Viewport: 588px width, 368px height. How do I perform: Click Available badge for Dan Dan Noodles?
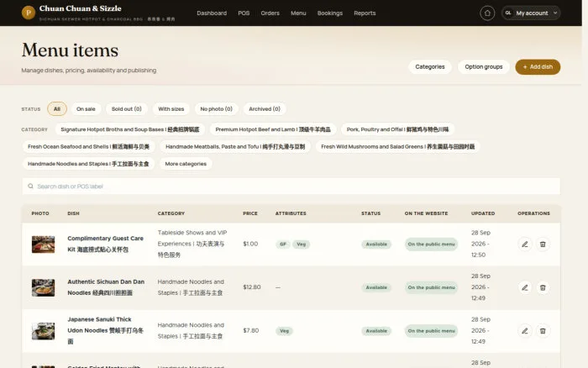click(376, 287)
